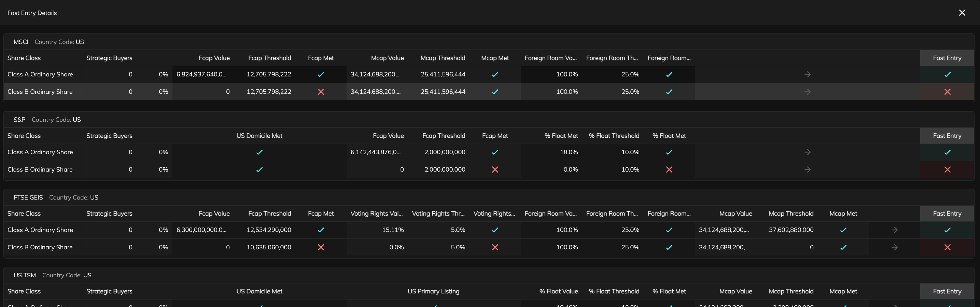Sort MSCI table by Fcap Value header
980x307 pixels.
click(214, 58)
